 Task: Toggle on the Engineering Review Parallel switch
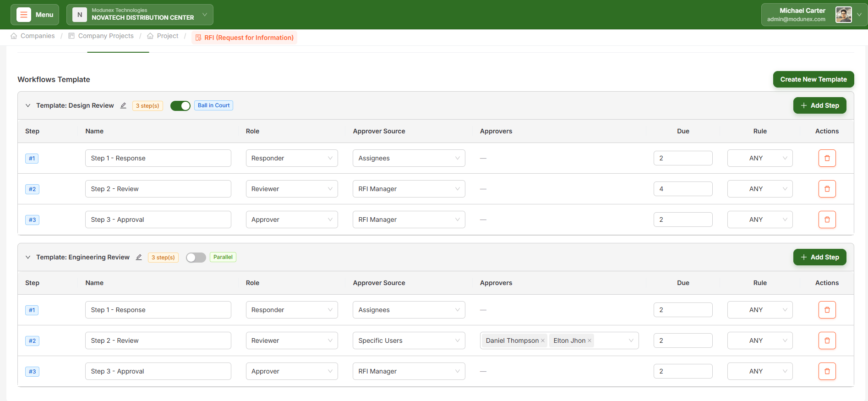(196, 258)
